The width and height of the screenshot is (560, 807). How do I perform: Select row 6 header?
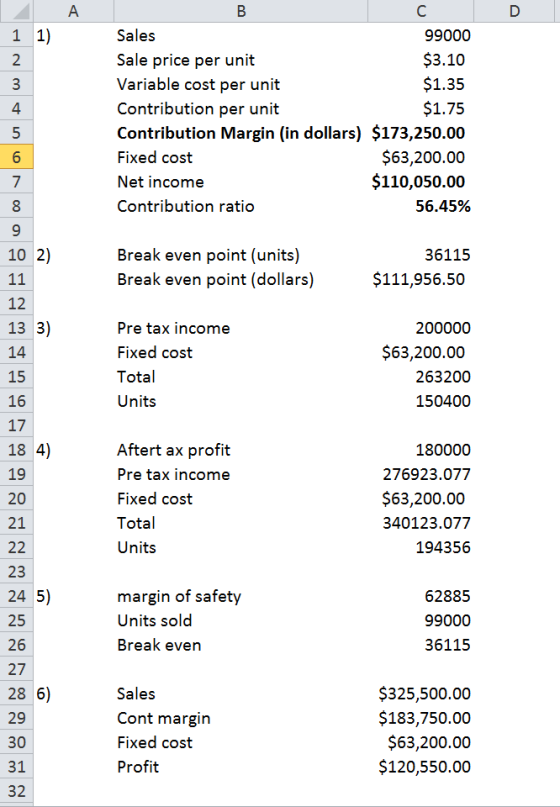[x=16, y=157]
